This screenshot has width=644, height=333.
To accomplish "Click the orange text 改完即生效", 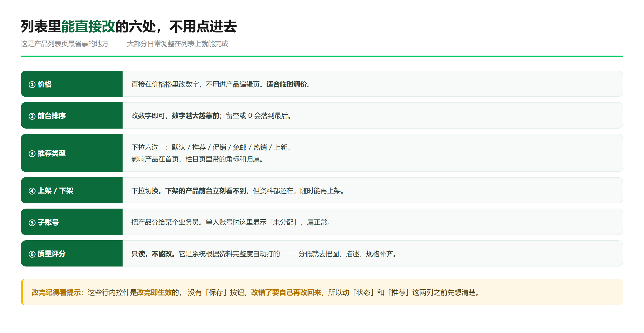I will [154, 292].
